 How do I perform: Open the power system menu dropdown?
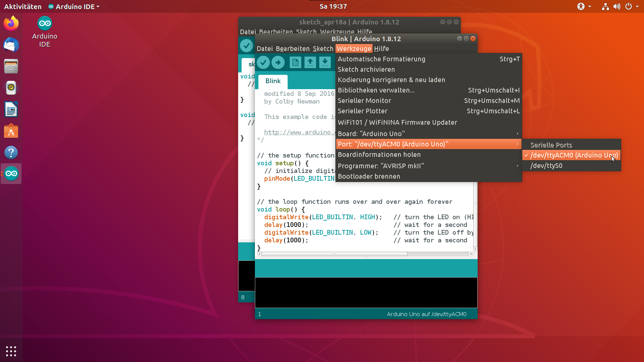632,6
